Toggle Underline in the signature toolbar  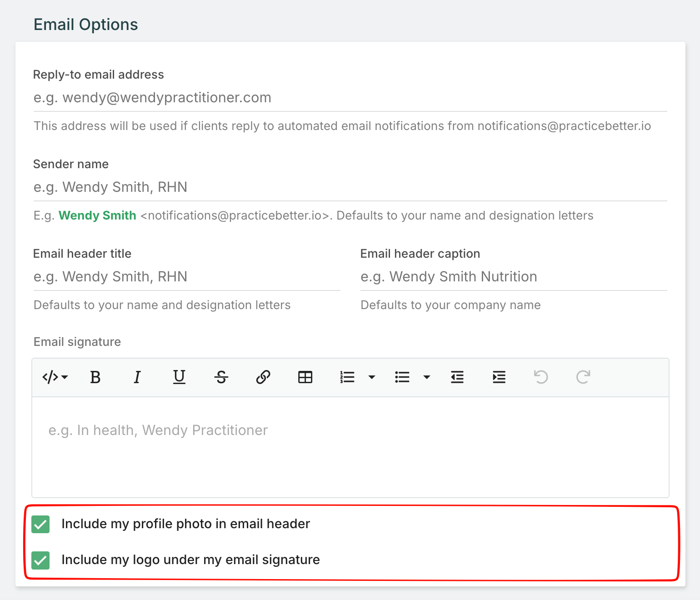[179, 377]
